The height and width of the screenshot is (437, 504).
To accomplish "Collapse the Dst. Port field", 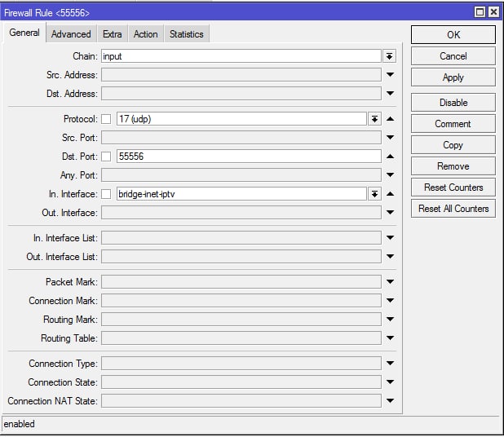I will click(390, 157).
